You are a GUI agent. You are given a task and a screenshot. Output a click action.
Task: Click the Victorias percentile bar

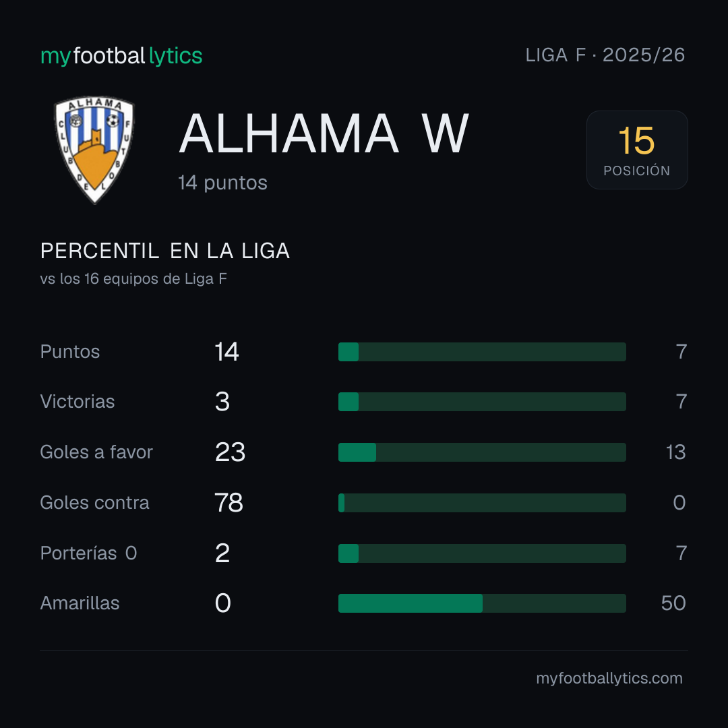[x=482, y=402]
